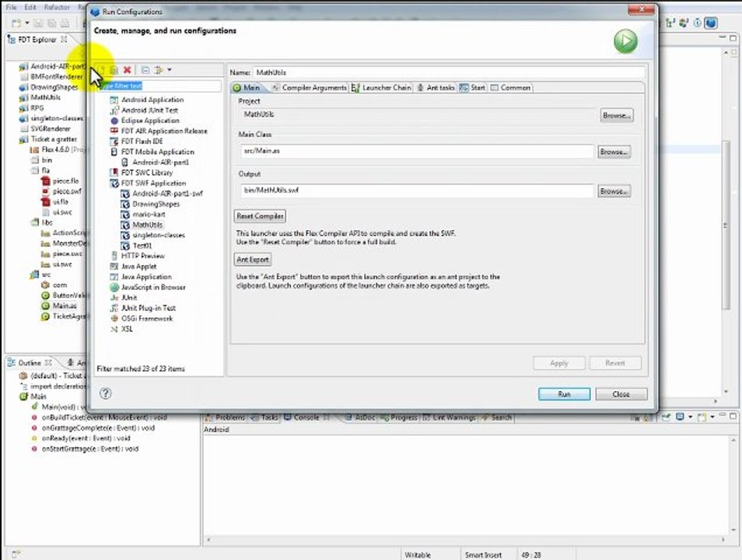
Task: Click the Output field bin/MathUtils.swf
Action: pos(417,191)
